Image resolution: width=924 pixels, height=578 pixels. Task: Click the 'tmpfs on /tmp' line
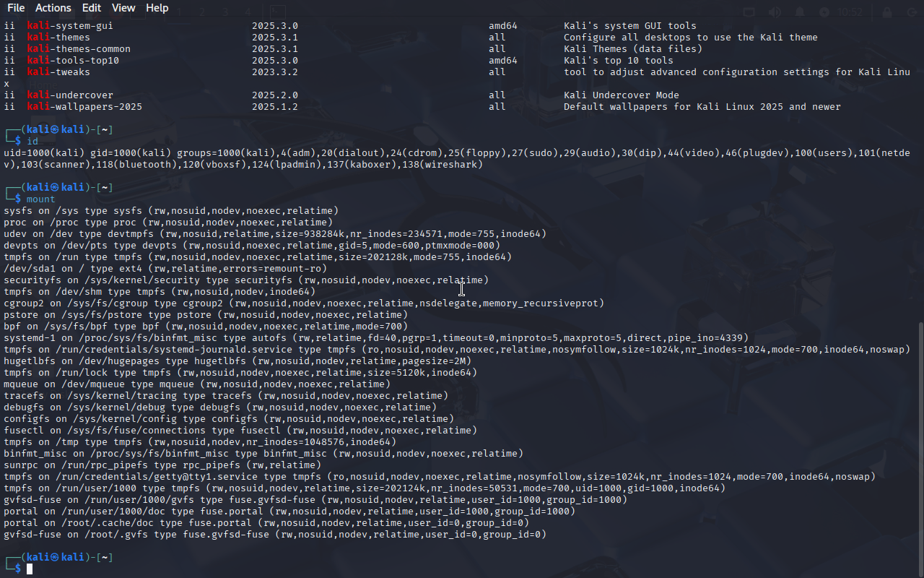pos(200,442)
